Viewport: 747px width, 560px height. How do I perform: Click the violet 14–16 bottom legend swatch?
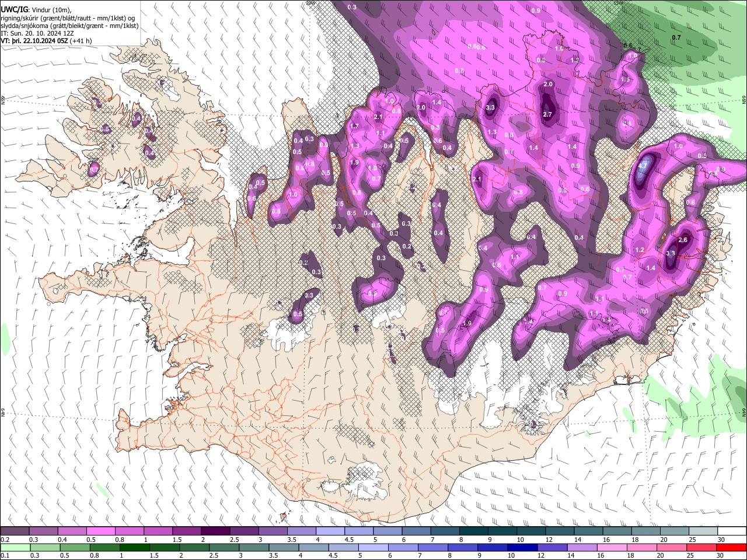[x=583, y=547]
